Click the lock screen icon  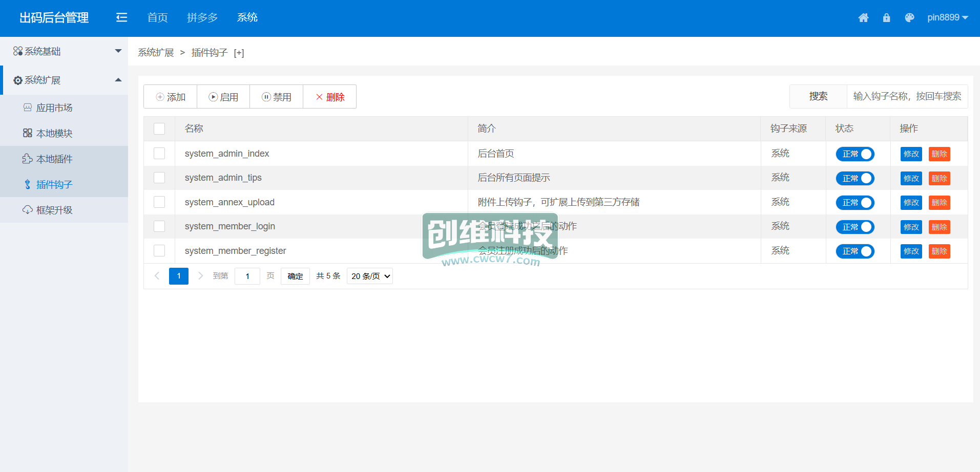pos(886,18)
